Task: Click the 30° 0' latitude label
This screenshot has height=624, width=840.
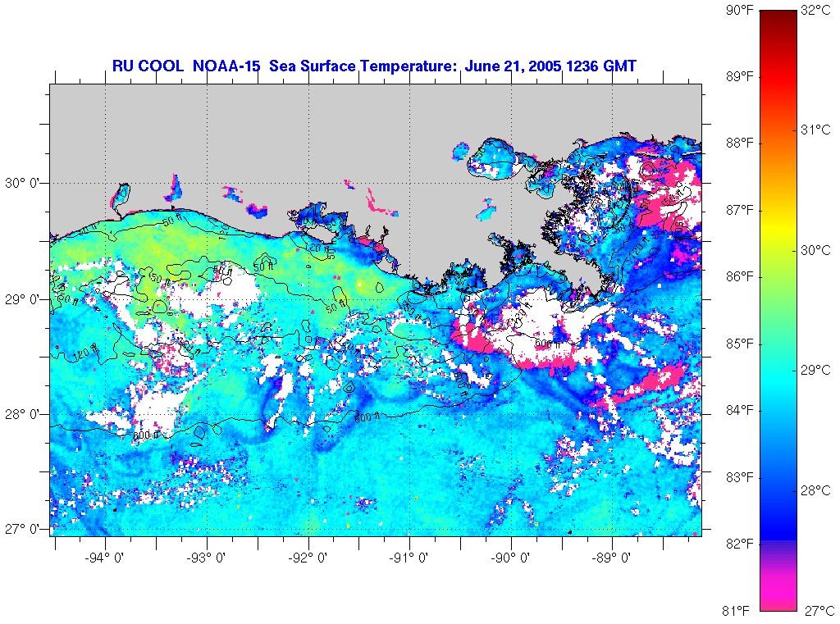Action: (23, 183)
